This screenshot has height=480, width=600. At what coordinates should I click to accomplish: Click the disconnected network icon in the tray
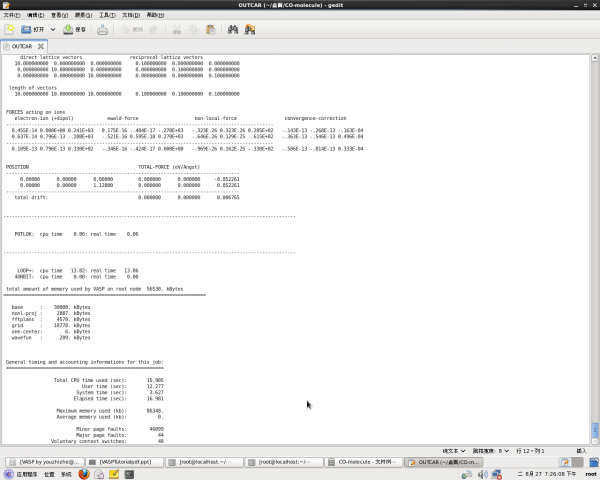(497, 475)
